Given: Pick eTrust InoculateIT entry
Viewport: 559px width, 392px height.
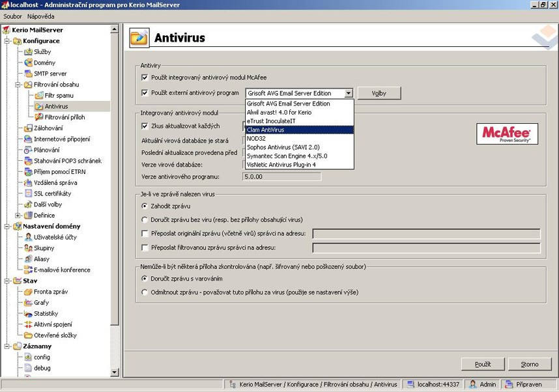Looking at the screenshot, I should pyautogui.click(x=300, y=121).
